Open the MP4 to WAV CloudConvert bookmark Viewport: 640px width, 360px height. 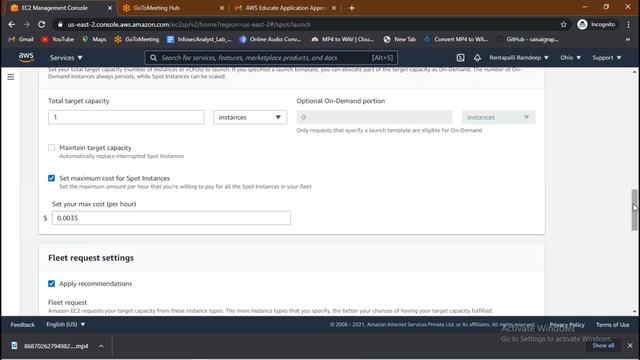click(342, 39)
